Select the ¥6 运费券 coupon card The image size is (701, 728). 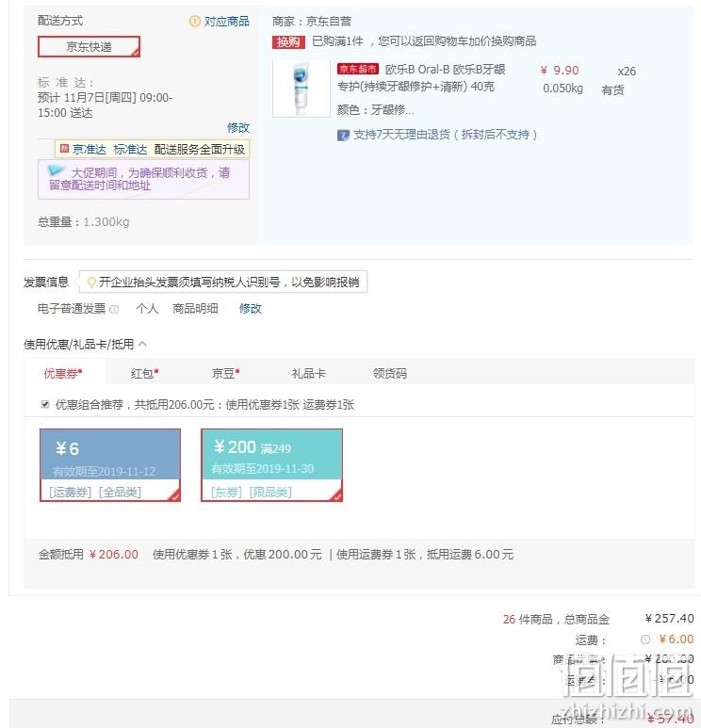110,464
